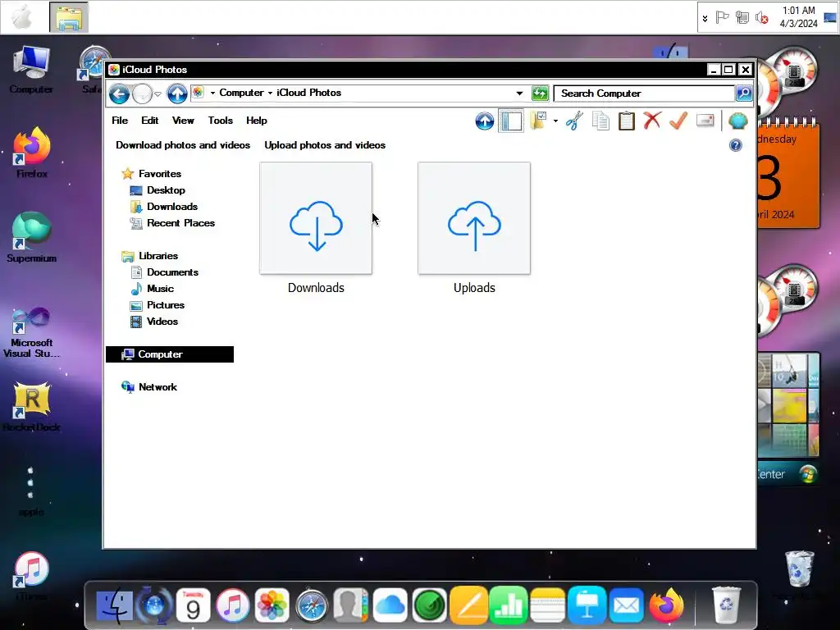Open the Edit menu
This screenshot has height=630, width=840.
[x=149, y=121]
